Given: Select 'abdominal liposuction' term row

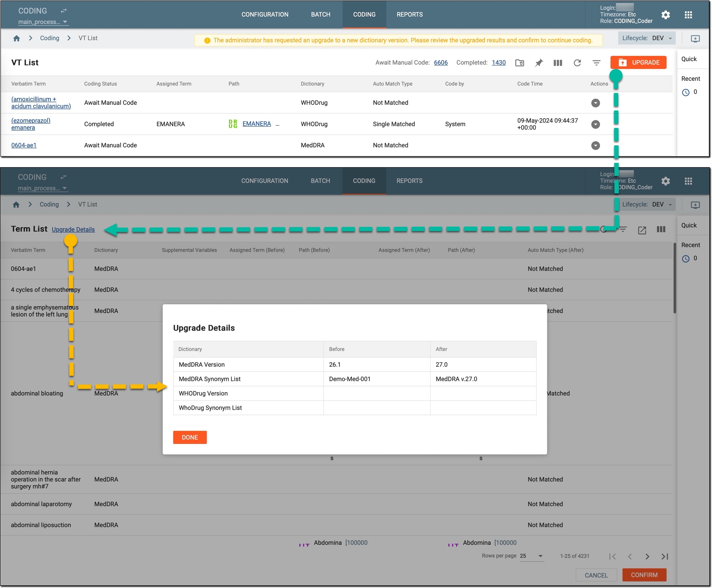Looking at the screenshot, I should tap(336, 525).
